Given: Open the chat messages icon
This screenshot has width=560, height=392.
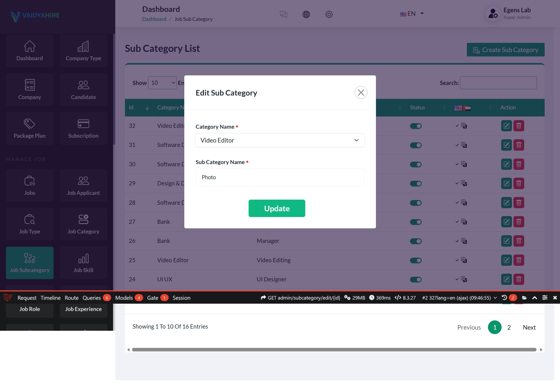Looking at the screenshot, I should click(283, 14).
